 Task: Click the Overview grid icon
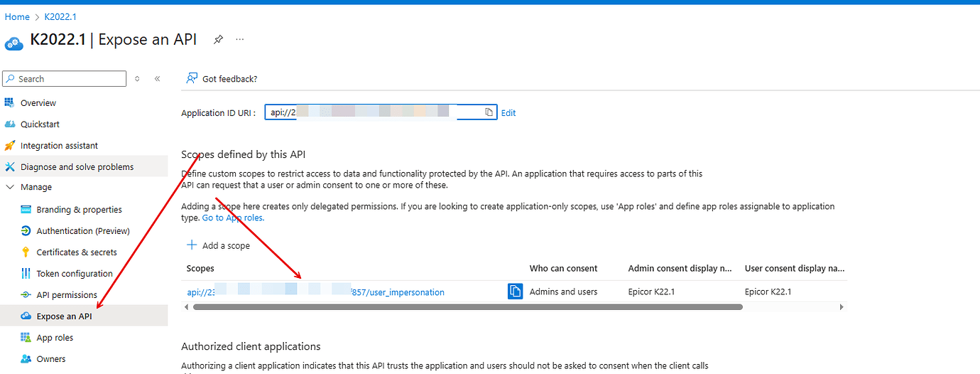10,103
